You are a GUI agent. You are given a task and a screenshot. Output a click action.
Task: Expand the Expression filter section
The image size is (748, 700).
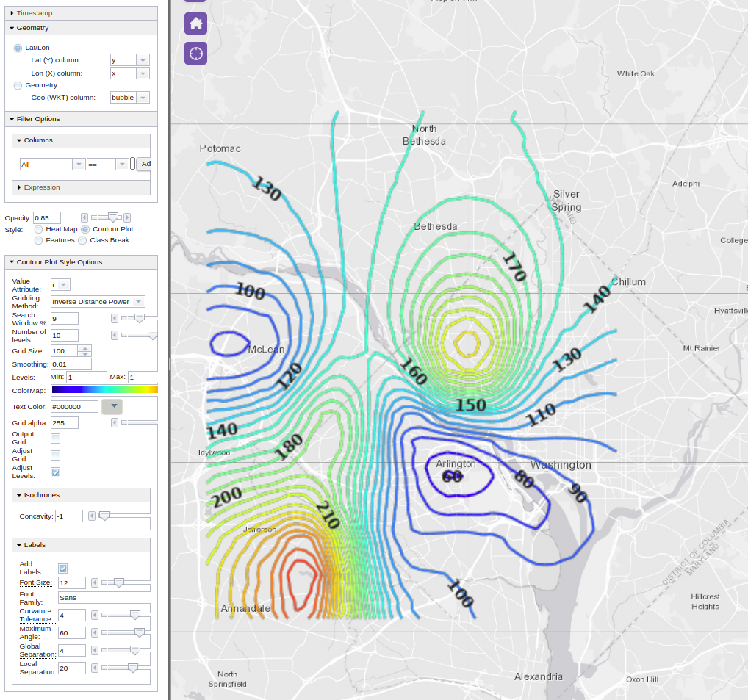(x=41, y=187)
